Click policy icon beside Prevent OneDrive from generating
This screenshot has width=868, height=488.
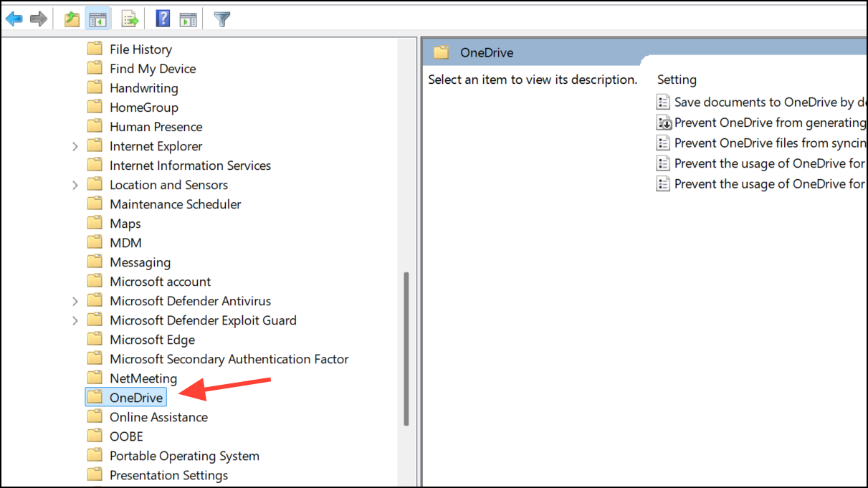coord(664,123)
